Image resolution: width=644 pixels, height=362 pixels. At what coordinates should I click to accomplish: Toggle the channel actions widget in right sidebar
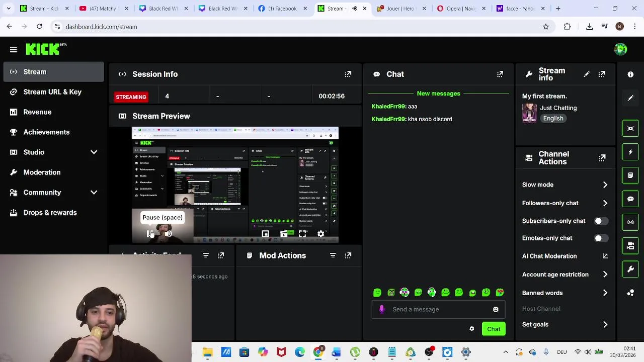630,245
